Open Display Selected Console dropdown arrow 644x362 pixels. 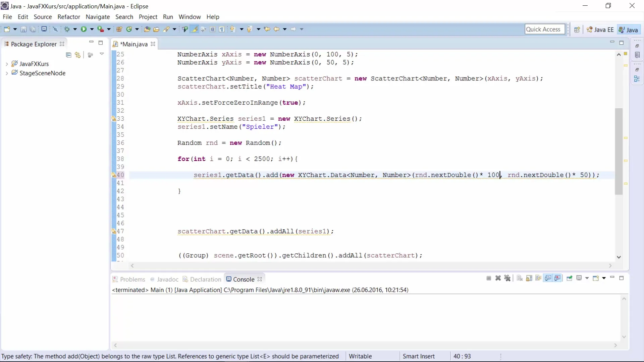point(587,278)
